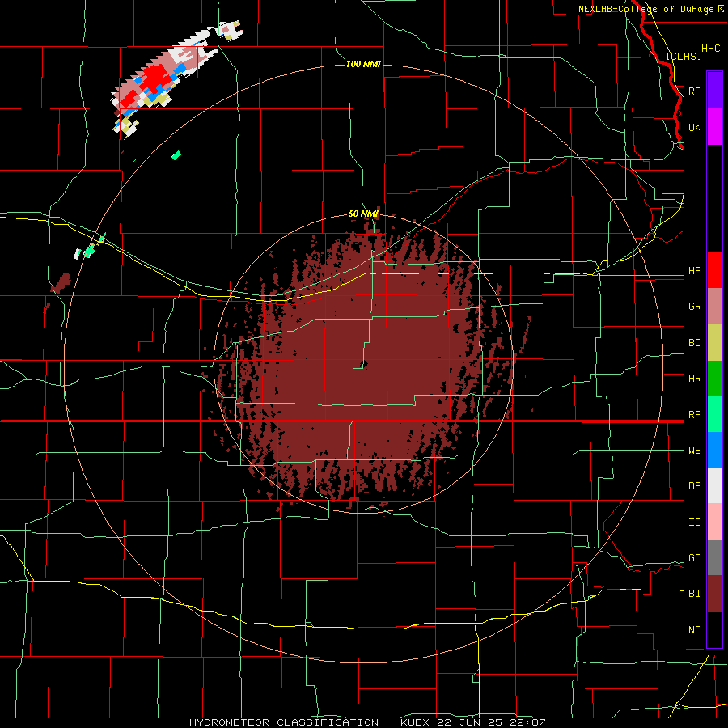Click the black radar site dot at center

click(363, 365)
